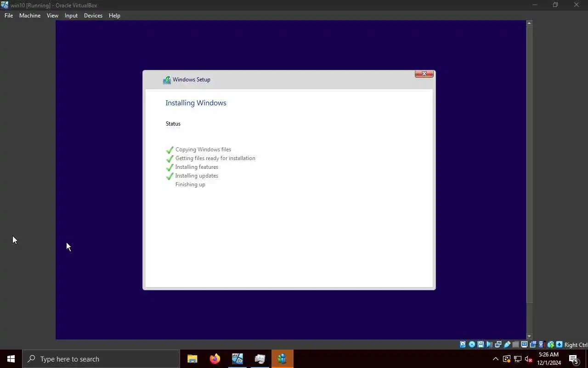The image size is (588, 368).
Task: Click the recording indicator icon
Action: (x=533, y=345)
